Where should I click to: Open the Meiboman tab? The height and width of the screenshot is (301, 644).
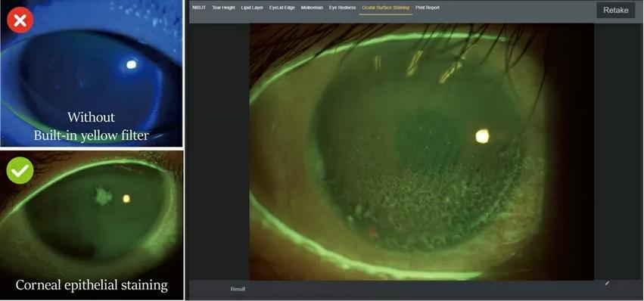312,8
